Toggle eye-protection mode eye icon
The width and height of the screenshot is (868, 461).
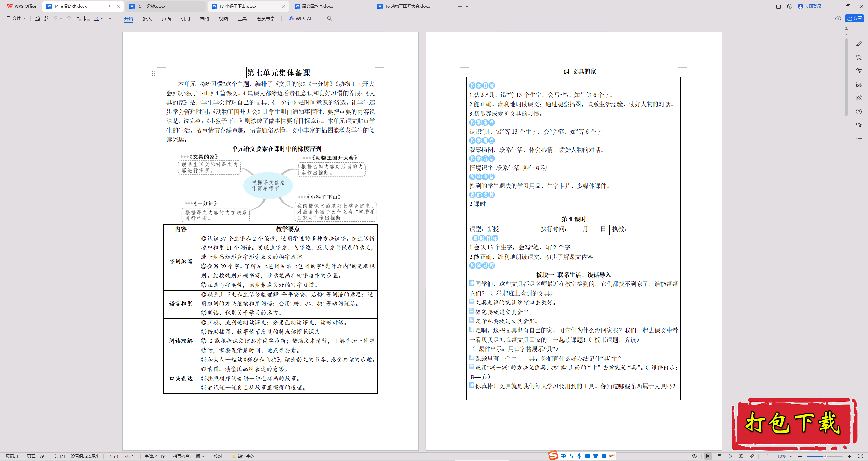pos(694,456)
